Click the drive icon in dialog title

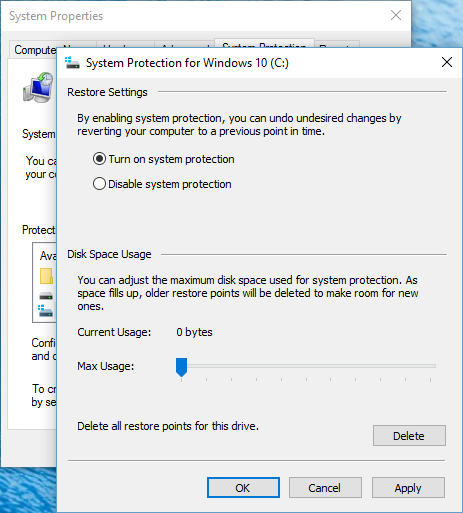point(72,62)
